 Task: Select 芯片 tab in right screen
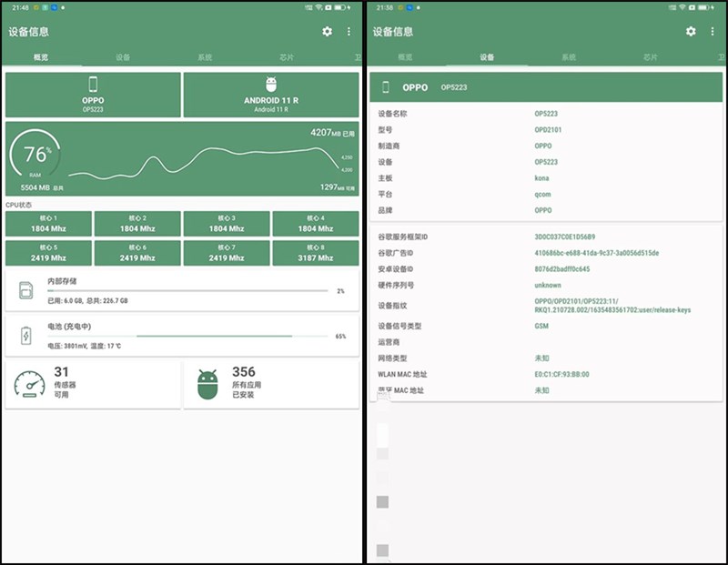pos(651,57)
